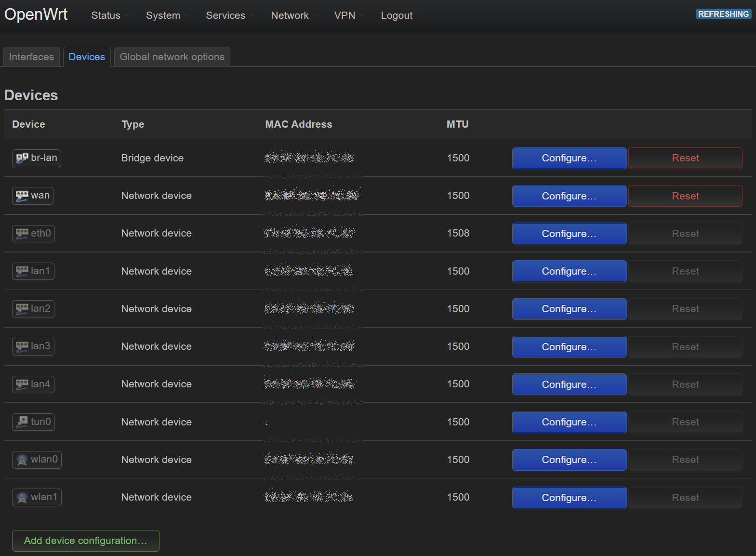Click the tun0 device name label
The image size is (756, 556).
pyautogui.click(x=41, y=422)
